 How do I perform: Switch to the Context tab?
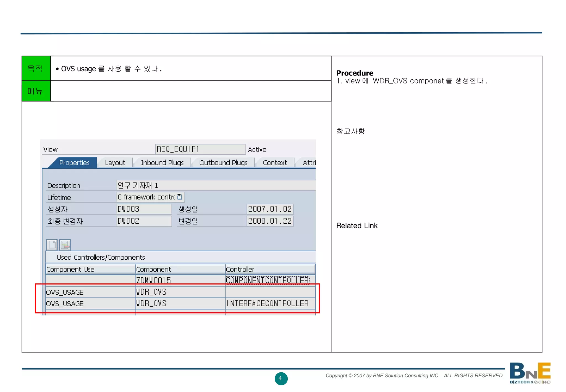pyautogui.click(x=275, y=163)
